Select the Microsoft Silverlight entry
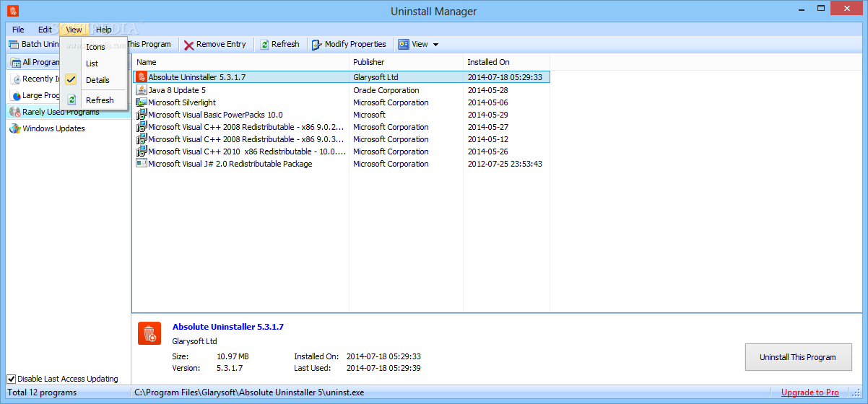This screenshot has width=868, height=404. pyautogui.click(x=182, y=102)
